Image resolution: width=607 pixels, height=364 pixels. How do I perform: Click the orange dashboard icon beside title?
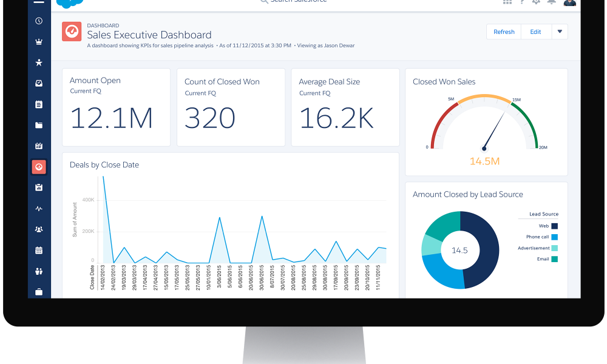[x=72, y=32]
